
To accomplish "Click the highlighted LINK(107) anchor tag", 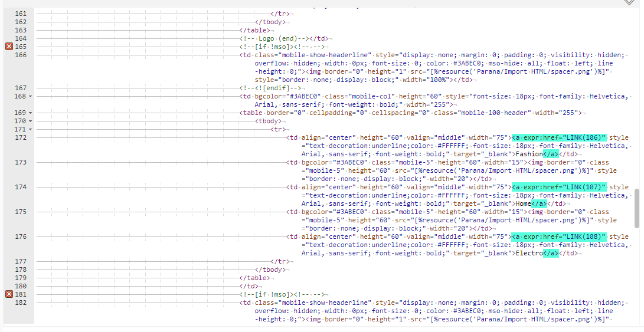I will click(x=558, y=187).
